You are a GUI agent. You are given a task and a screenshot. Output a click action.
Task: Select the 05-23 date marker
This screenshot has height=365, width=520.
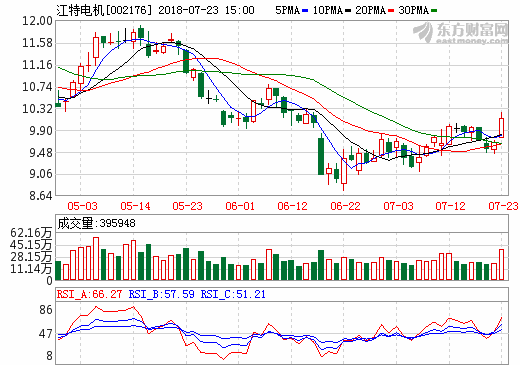coord(187,206)
